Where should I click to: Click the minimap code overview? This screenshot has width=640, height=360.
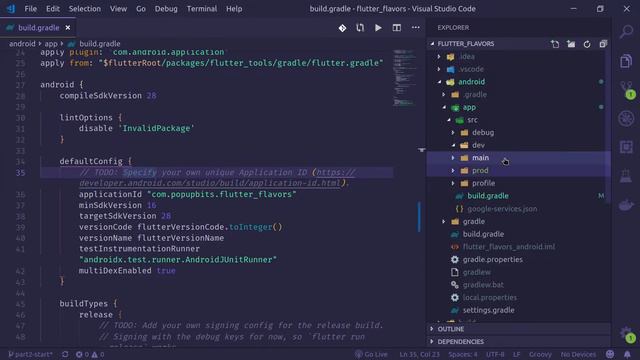pyautogui.click(x=404, y=78)
